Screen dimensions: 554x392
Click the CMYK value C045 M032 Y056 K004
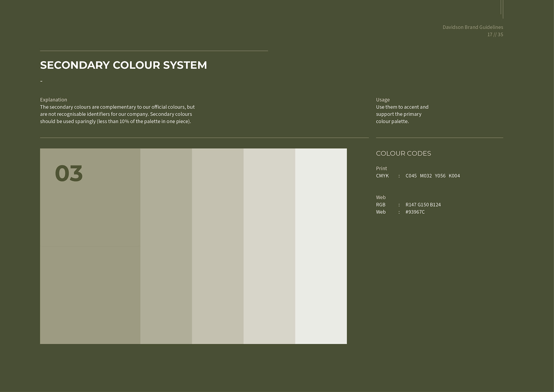pyautogui.click(x=433, y=176)
